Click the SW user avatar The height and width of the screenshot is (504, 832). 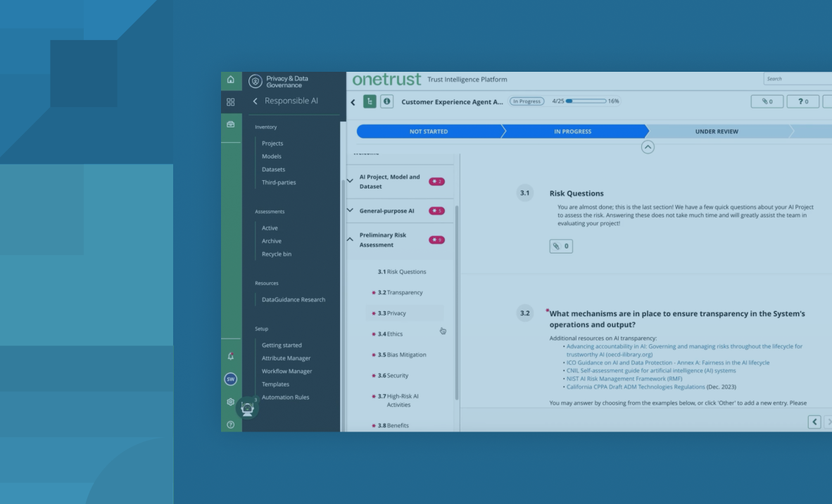231,379
